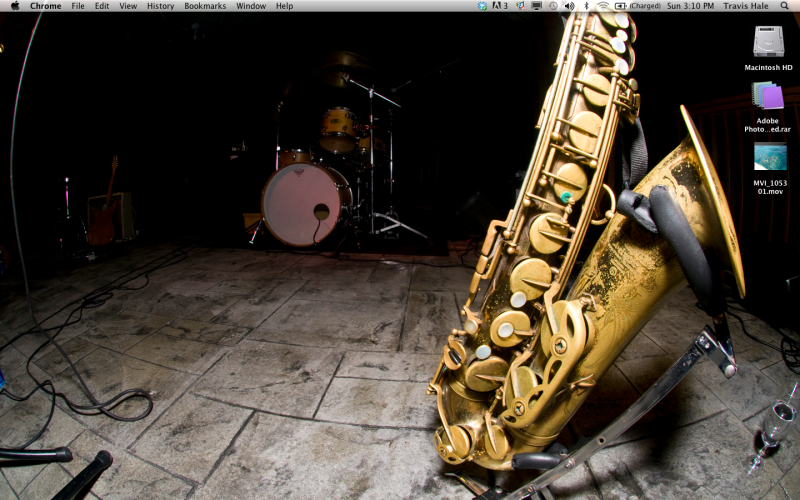The image size is (800, 500).
Task: Open the Bookmarks menu
Action: pos(205,6)
